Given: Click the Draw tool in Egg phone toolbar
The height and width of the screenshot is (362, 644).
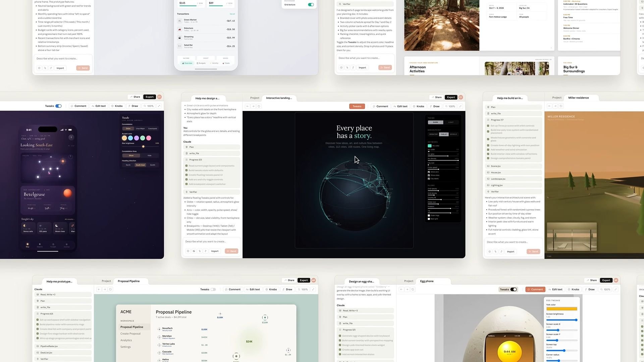Looking at the screenshot, I should click(x=589, y=289).
